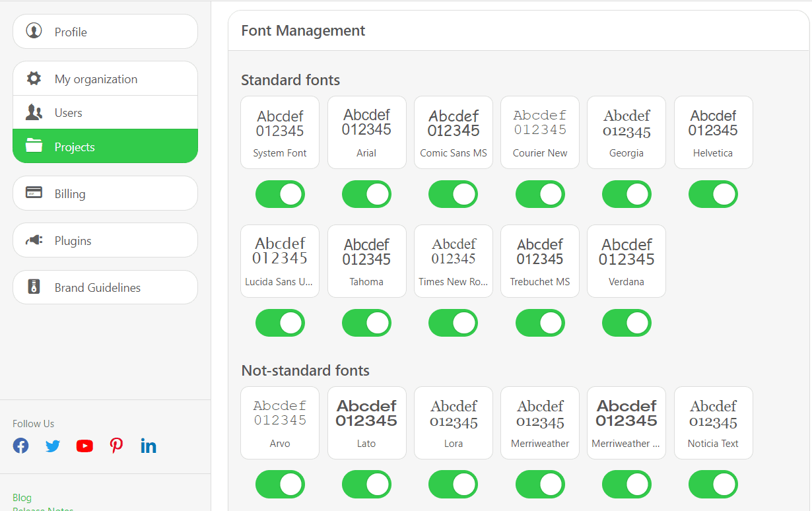Viewport: 812px width, 511px height.
Task: Open the Billing section
Action: (x=105, y=193)
